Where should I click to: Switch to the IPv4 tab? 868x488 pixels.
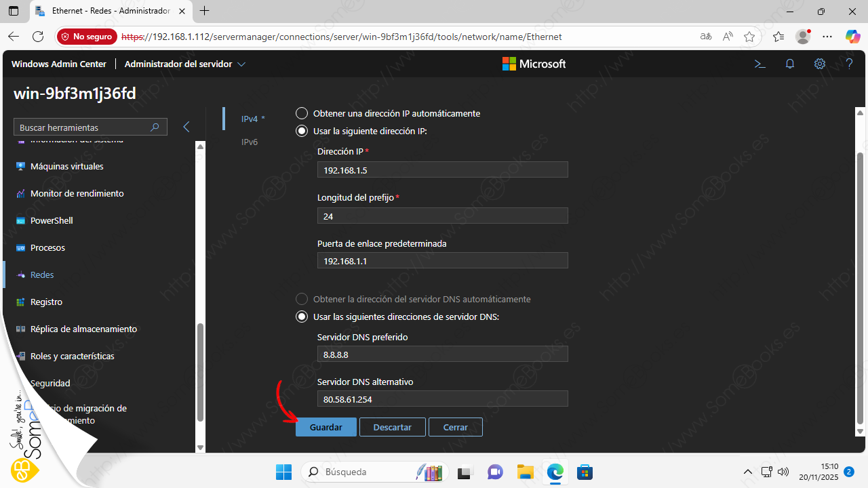tap(250, 119)
